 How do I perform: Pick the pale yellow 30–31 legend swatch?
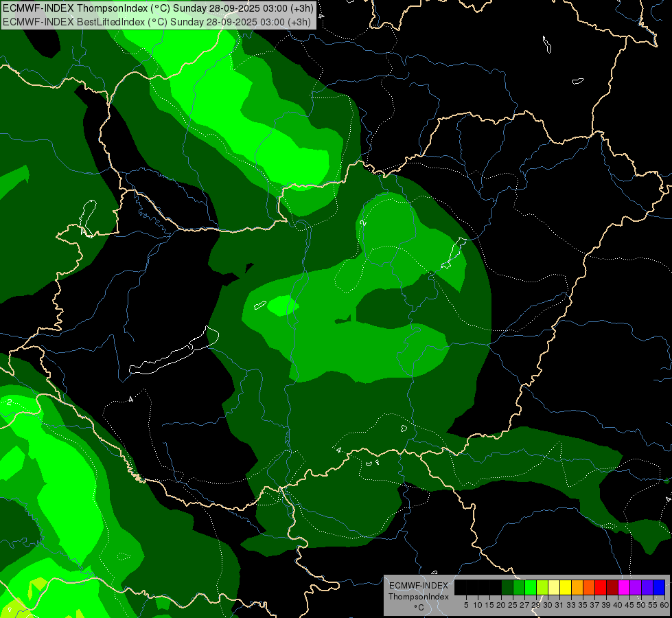tap(554, 587)
